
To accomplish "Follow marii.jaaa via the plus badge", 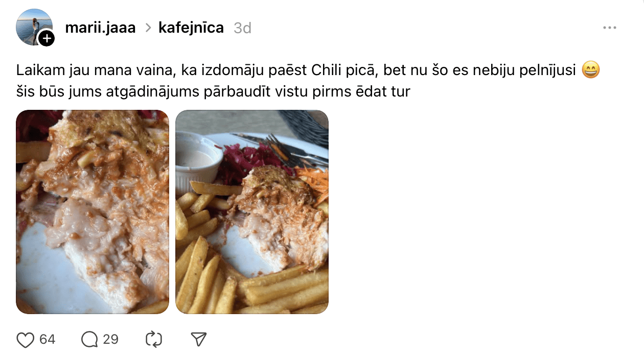I will (47, 38).
